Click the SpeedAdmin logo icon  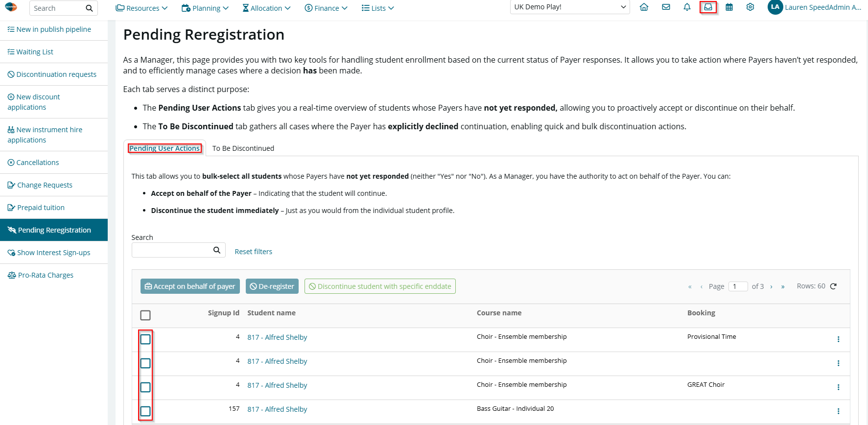click(x=11, y=7)
